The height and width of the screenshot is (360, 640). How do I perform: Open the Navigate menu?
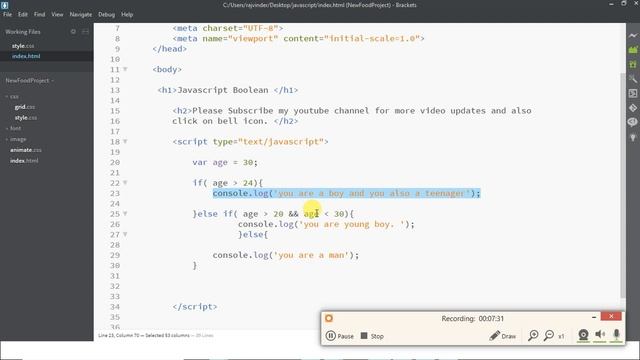tap(81, 14)
